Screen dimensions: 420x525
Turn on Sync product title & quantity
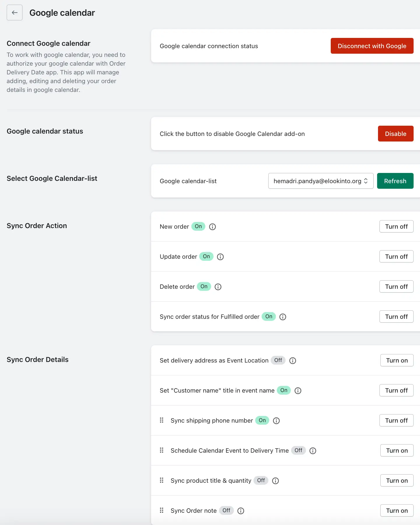coord(397,480)
